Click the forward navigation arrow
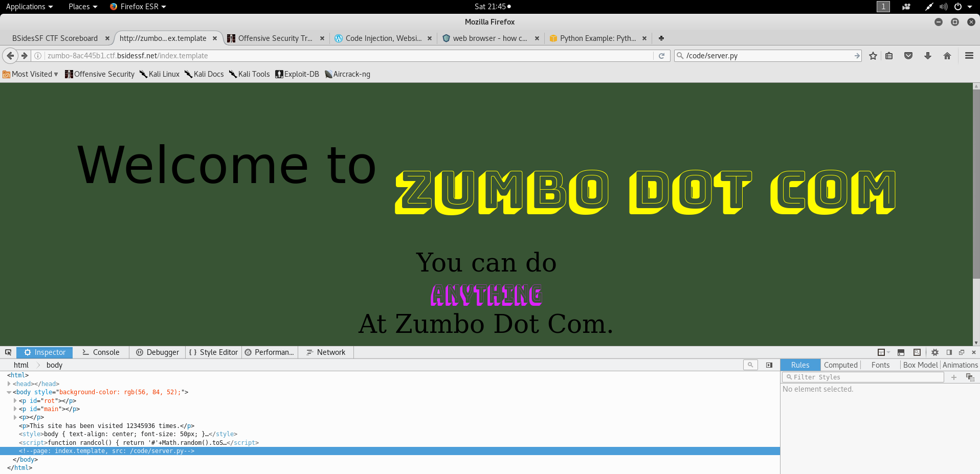 [x=24, y=56]
